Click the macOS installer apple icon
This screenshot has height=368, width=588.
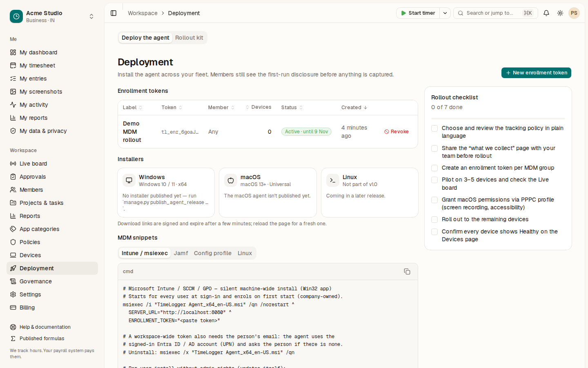pos(231,180)
